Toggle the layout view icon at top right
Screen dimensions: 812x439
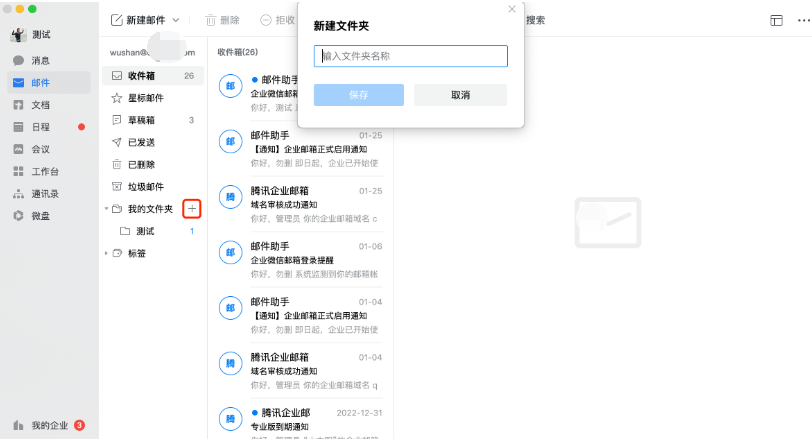tap(776, 20)
